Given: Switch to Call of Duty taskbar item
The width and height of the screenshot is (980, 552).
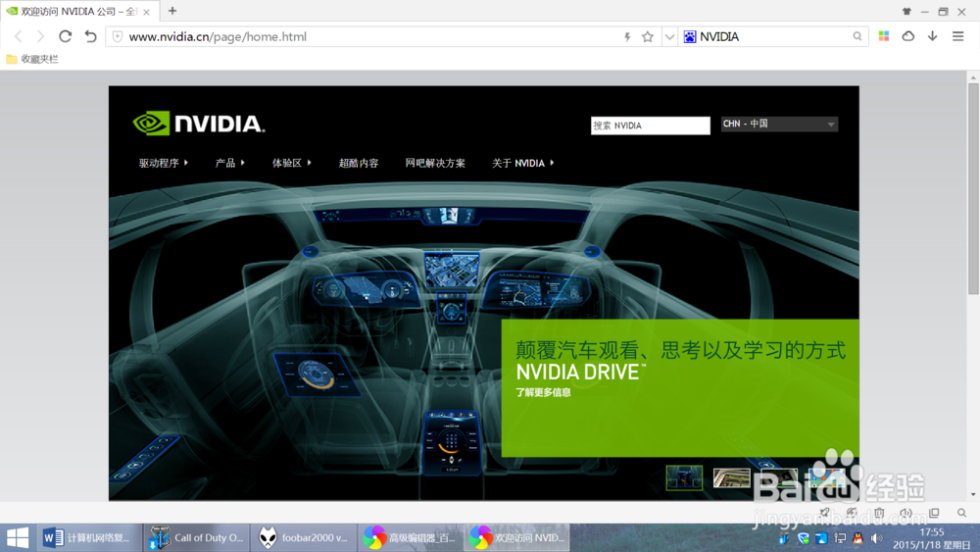Looking at the screenshot, I should 196,537.
